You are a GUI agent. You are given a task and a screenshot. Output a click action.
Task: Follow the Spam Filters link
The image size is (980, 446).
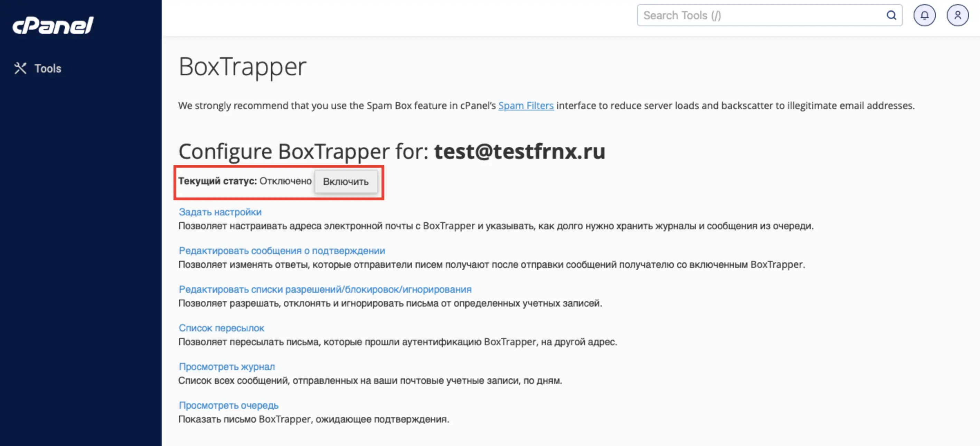(x=526, y=106)
